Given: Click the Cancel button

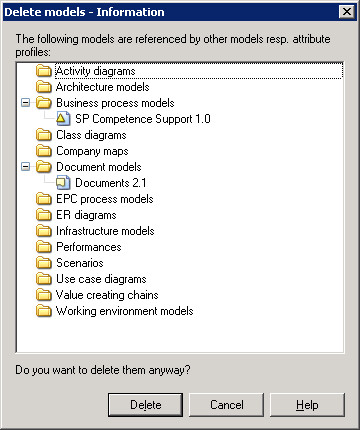Looking at the screenshot, I should [x=226, y=405].
